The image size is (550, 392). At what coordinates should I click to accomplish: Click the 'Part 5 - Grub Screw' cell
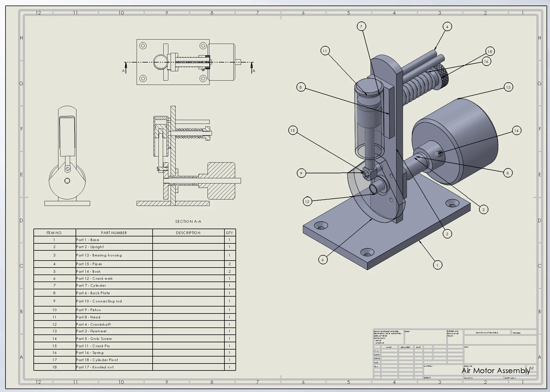[x=114, y=338]
